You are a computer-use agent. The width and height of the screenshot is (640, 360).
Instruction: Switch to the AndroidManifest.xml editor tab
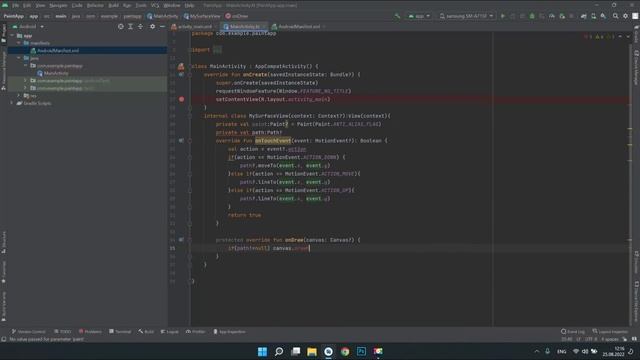click(297, 27)
